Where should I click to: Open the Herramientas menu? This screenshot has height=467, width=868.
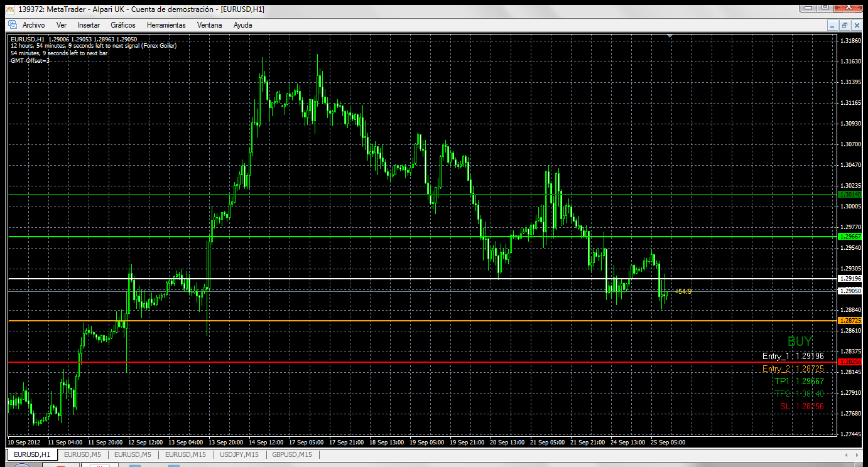coord(166,25)
